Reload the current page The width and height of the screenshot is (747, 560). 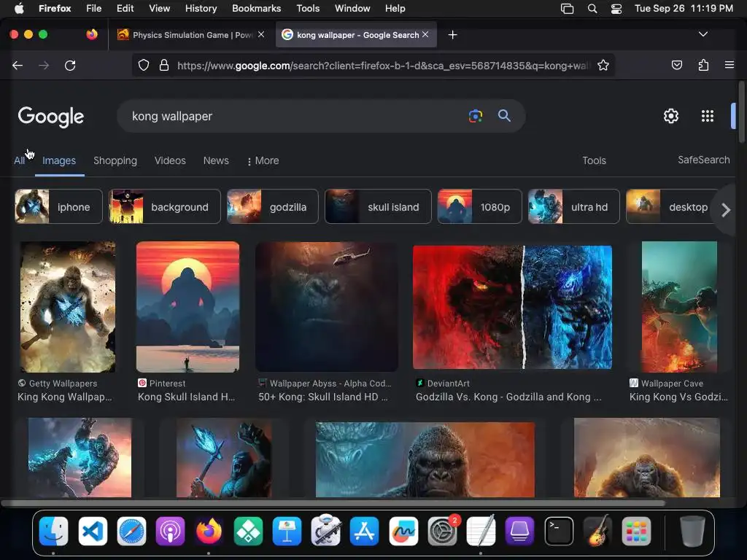(x=70, y=65)
